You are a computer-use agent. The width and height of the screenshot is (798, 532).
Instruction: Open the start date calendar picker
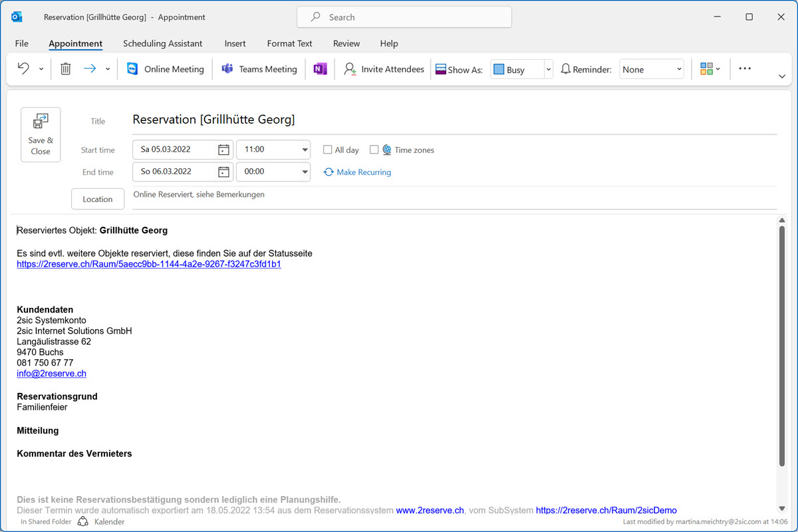(224, 150)
